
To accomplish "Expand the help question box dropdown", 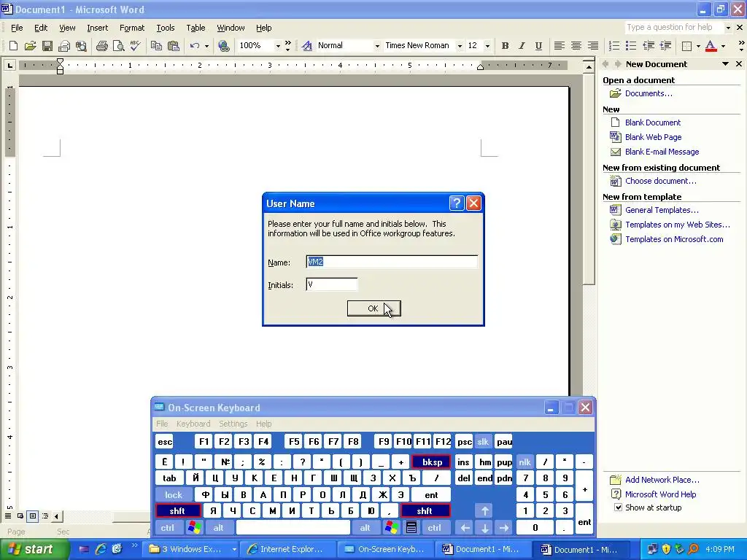I will tap(728, 28).
